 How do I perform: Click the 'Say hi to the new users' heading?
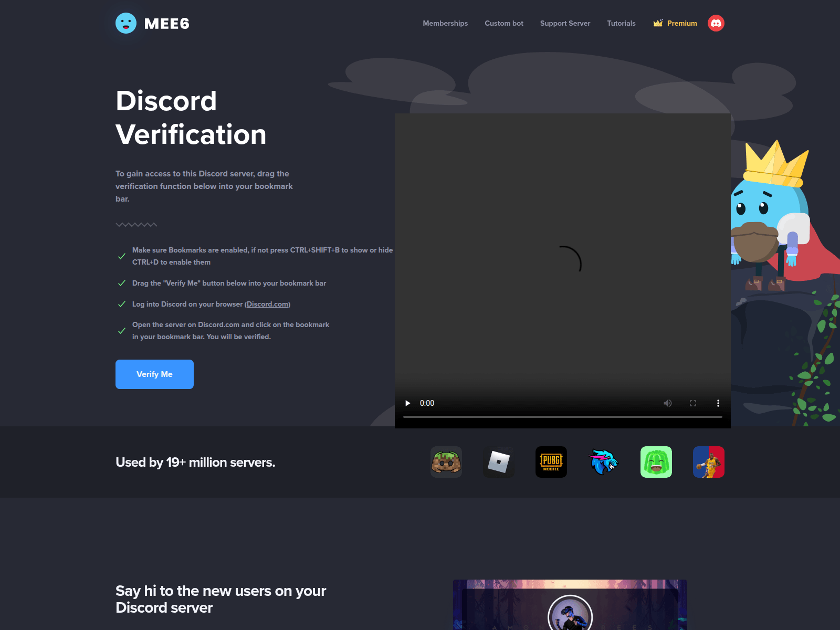tap(220, 599)
